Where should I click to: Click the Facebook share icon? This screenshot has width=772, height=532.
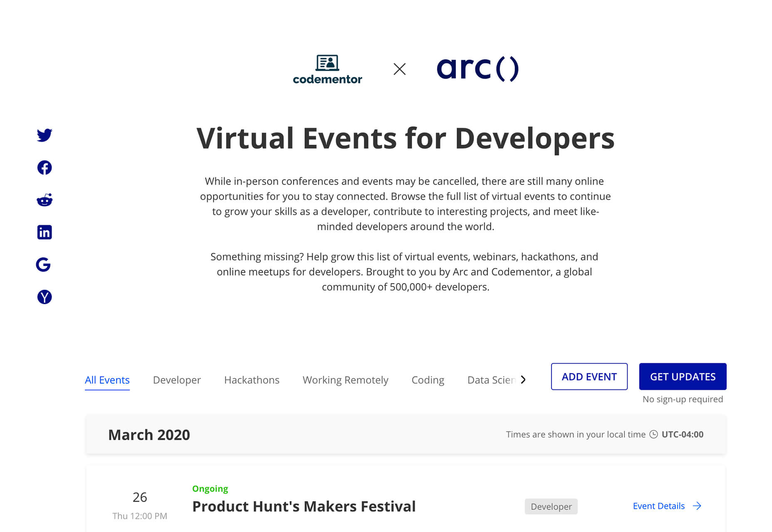pyautogui.click(x=45, y=167)
